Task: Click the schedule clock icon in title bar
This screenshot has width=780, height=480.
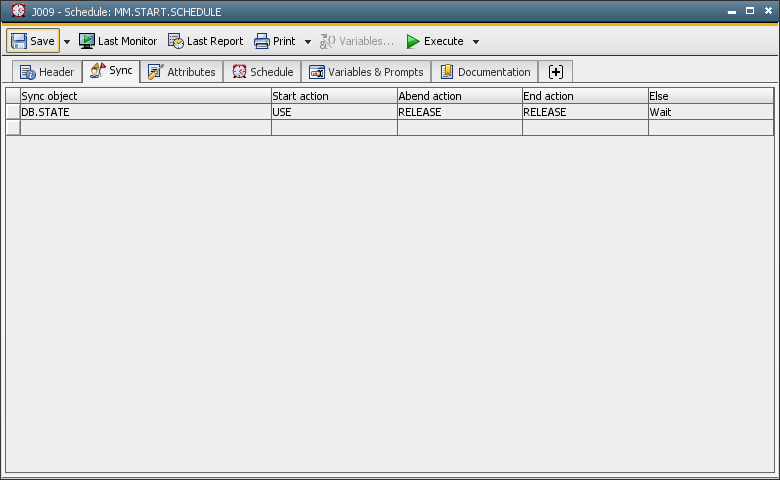Action: click(18, 10)
